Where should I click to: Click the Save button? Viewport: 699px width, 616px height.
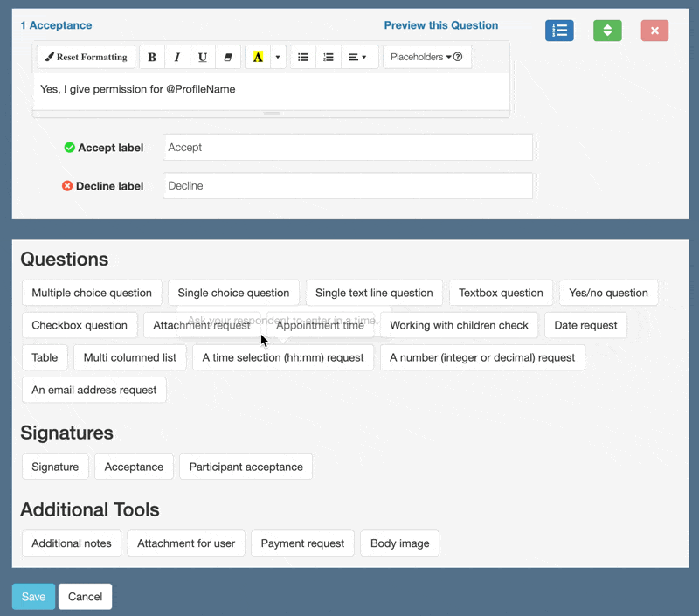[x=33, y=597]
